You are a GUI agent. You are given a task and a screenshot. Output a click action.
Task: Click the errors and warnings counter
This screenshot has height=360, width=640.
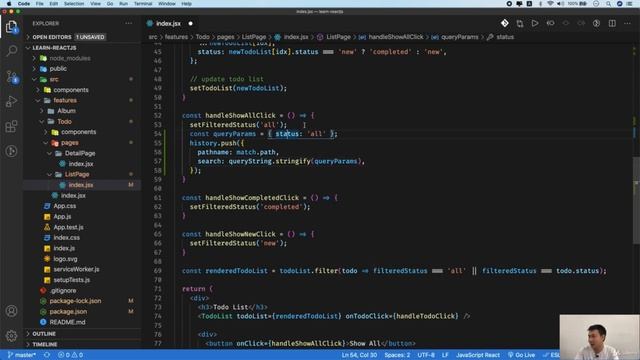coord(70,355)
